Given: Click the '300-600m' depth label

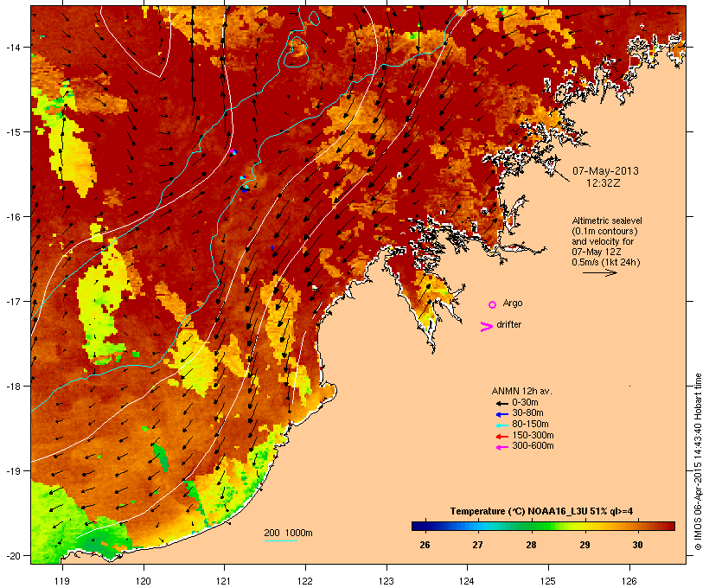Looking at the screenshot, I should point(533,446).
